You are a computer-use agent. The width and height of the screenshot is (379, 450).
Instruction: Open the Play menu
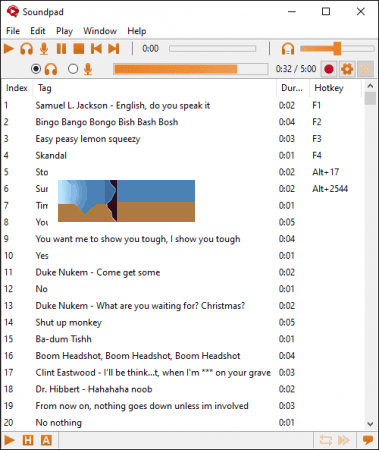(x=64, y=31)
